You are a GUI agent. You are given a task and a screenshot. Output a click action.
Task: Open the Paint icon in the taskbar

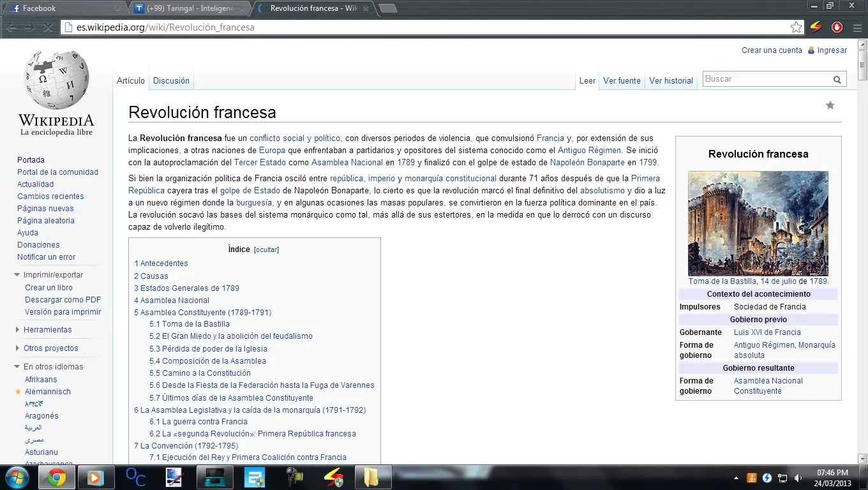coord(174,477)
